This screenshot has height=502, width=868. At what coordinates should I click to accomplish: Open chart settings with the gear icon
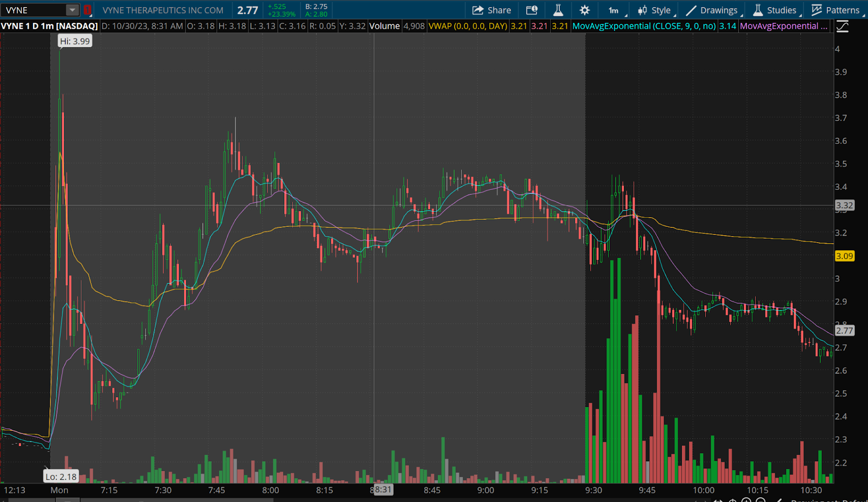[584, 10]
